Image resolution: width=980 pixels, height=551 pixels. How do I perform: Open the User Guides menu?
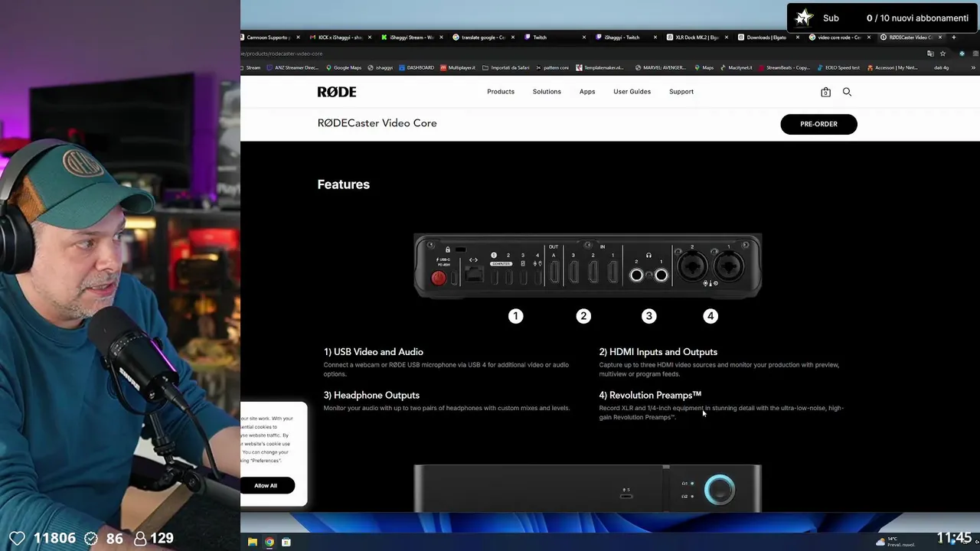[632, 92]
